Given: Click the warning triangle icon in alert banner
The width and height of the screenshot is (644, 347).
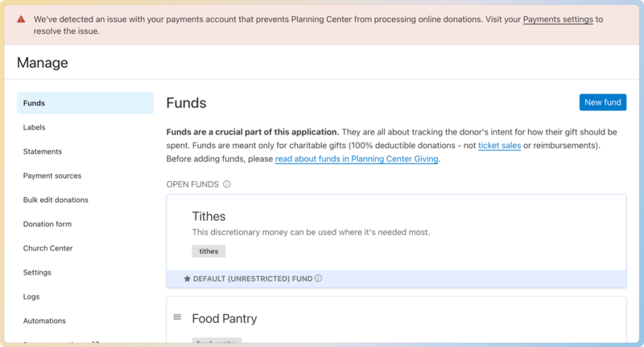Looking at the screenshot, I should click(x=22, y=19).
